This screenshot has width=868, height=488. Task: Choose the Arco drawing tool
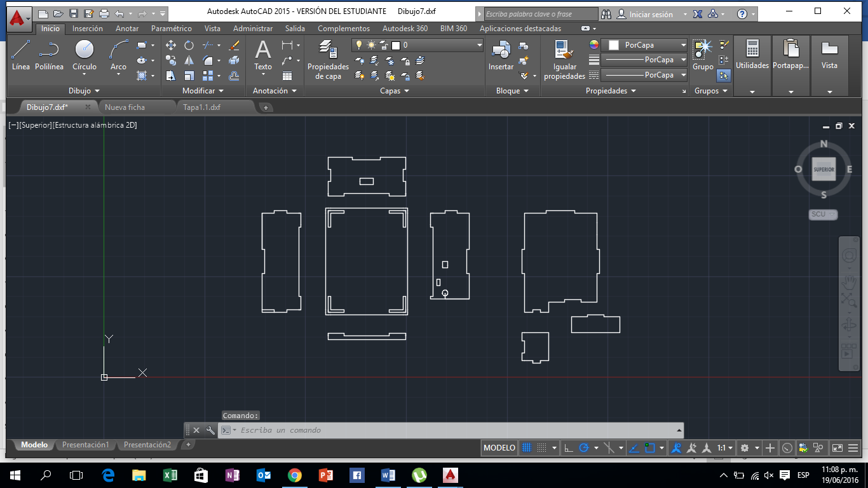[x=118, y=55]
